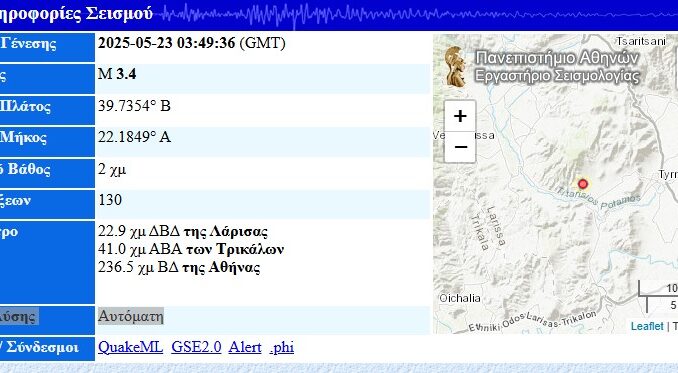This screenshot has height=373, width=678.
Task: Open the QuakeML link
Action: tap(130, 347)
